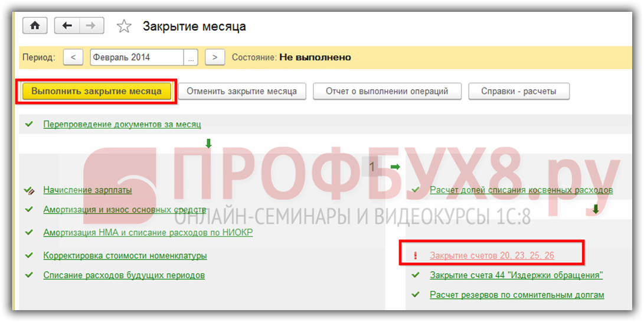Open period picker with ellipsis button
Viewport: 644px width, 322px height.
pos(191,57)
